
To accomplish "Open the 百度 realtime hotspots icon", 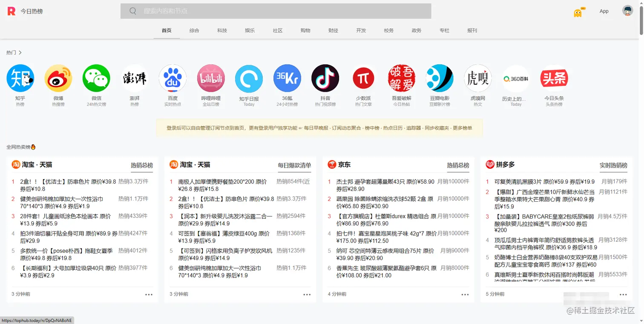I will [172, 78].
